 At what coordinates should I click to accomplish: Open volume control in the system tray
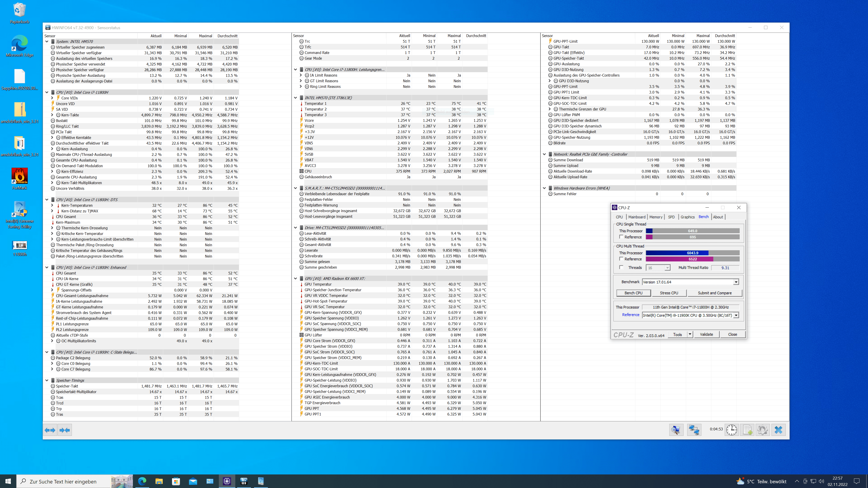point(821,481)
